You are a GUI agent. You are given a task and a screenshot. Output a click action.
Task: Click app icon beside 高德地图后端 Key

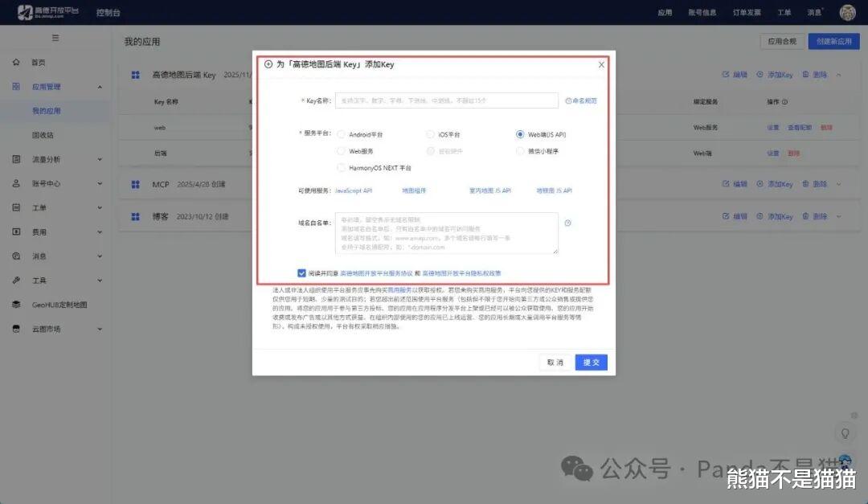(136, 75)
